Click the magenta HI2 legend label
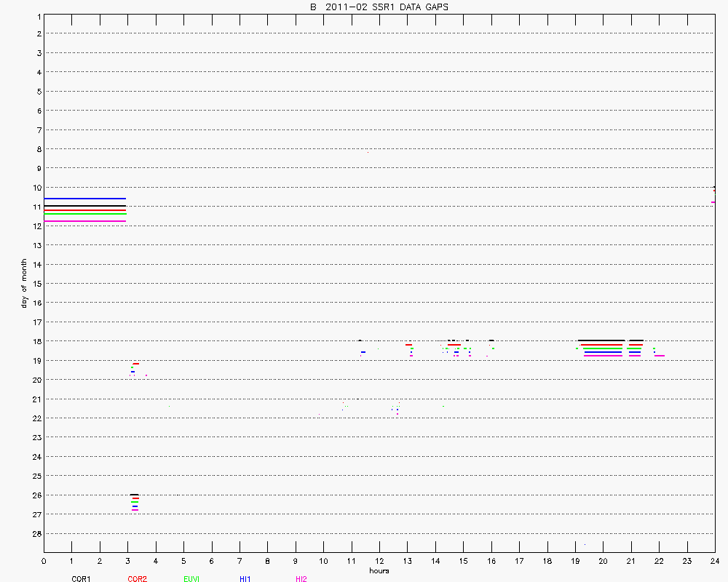Screen dimensions: 728x582 (301, 579)
